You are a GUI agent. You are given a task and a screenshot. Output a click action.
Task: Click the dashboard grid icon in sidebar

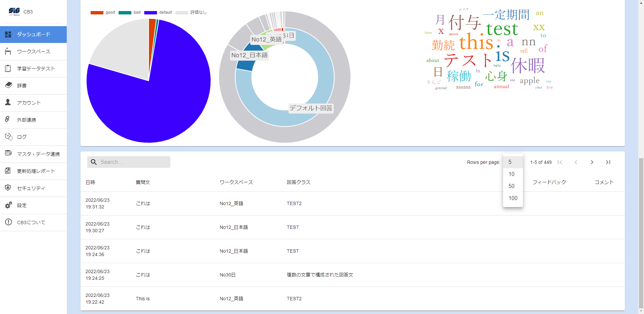pos(8,35)
